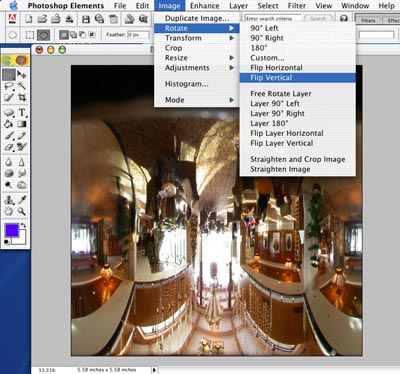
Task: Select the Type tool
Action: coord(22,113)
